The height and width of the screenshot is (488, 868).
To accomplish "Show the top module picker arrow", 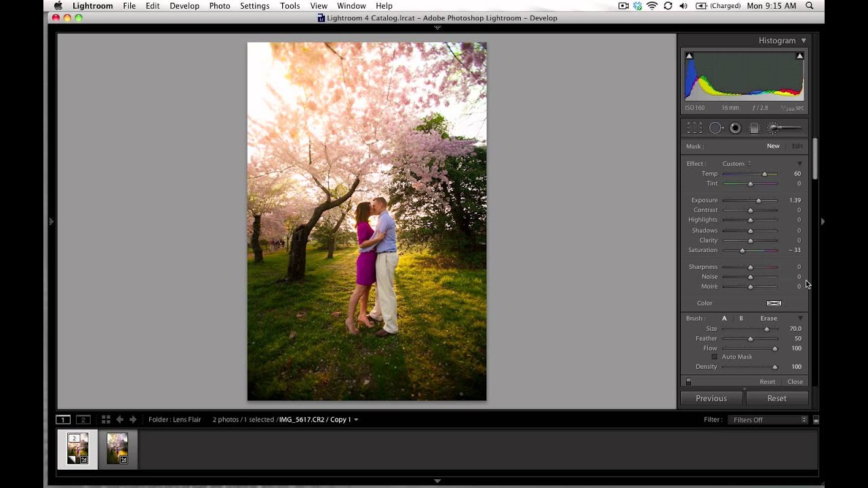I will coord(437,28).
